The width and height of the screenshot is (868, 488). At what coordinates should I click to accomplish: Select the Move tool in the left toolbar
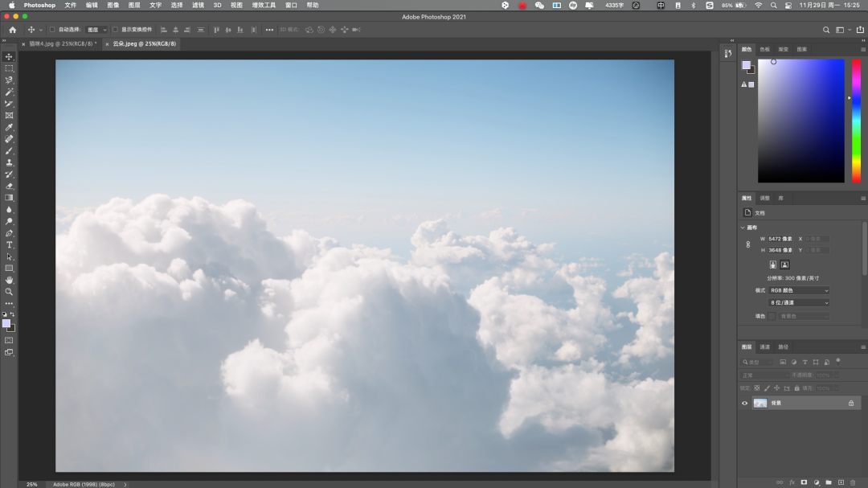click(10, 56)
